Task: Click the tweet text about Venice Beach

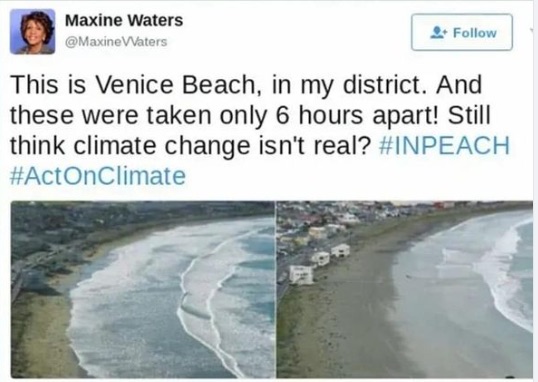Action: [x=260, y=130]
